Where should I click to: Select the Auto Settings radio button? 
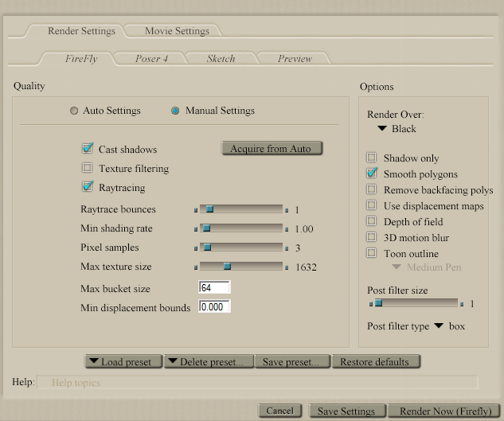pos(74,111)
